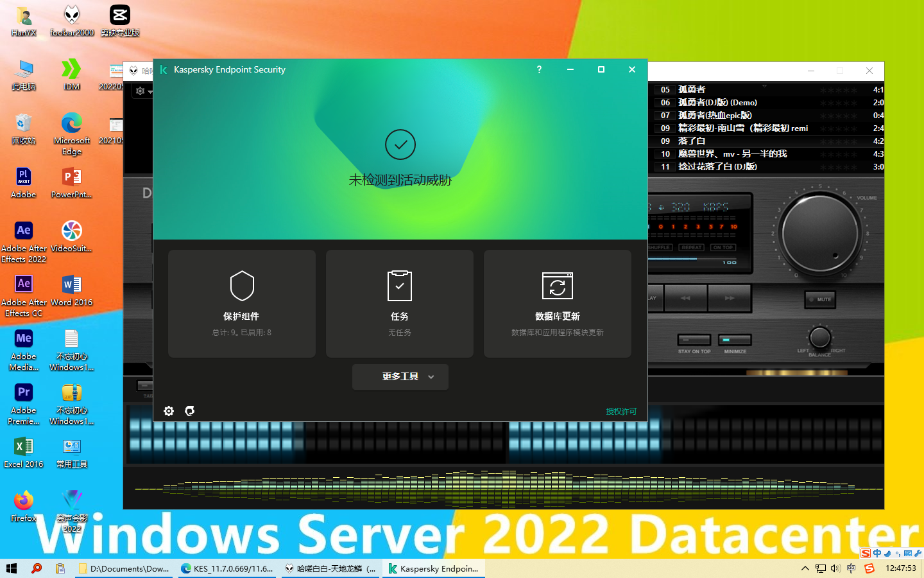Viewport: 924px width, 578px height.
Task: Select track 落了白 in playlist
Action: (769, 141)
